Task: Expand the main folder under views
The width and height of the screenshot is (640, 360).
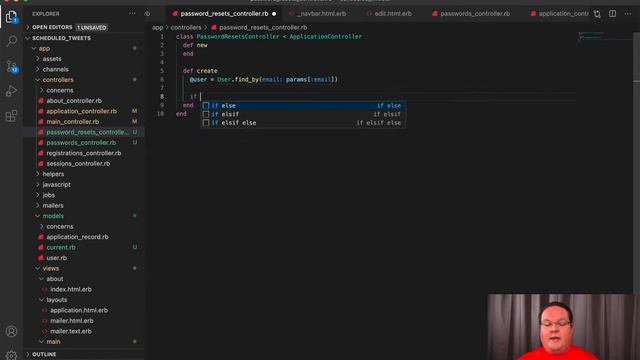Action: [x=42, y=342]
